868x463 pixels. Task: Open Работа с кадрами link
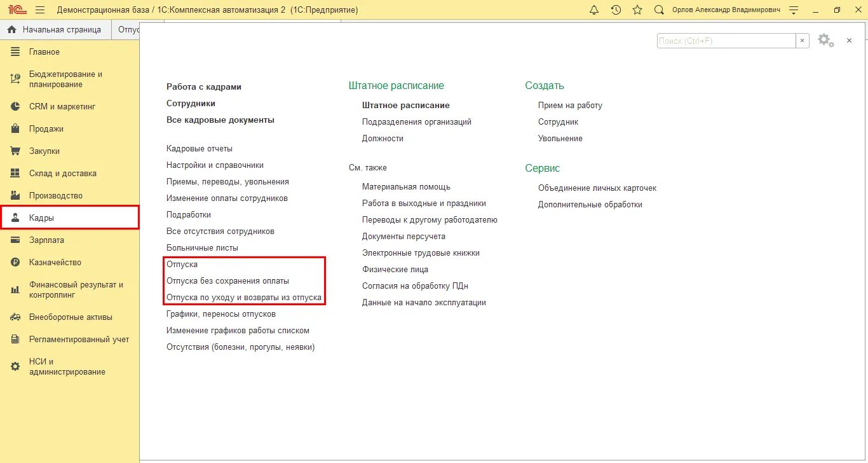pos(204,86)
